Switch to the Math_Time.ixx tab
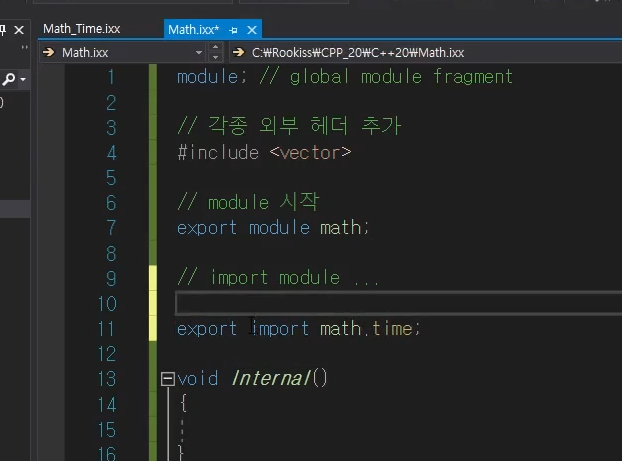The height and width of the screenshot is (461, 622). pyautogui.click(x=82, y=29)
